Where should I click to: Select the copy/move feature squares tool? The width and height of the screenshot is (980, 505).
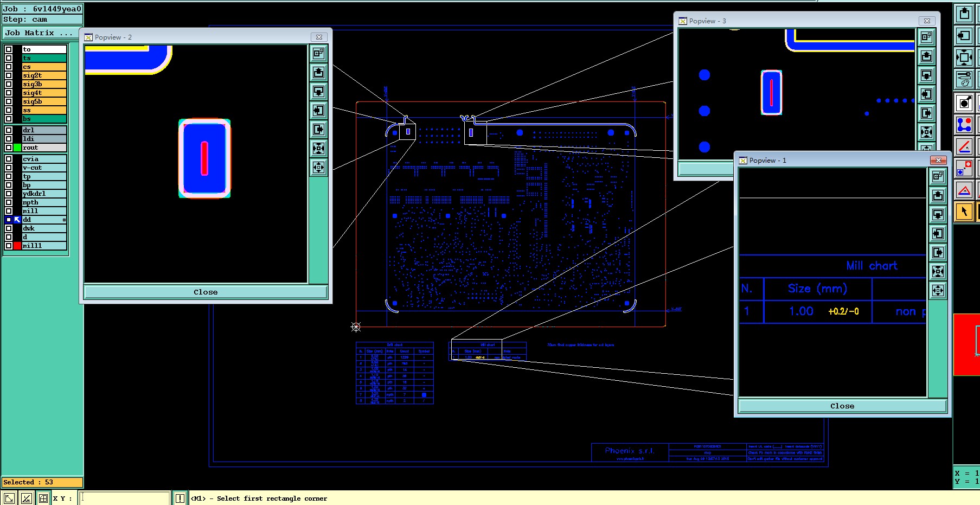pyautogui.click(x=964, y=168)
